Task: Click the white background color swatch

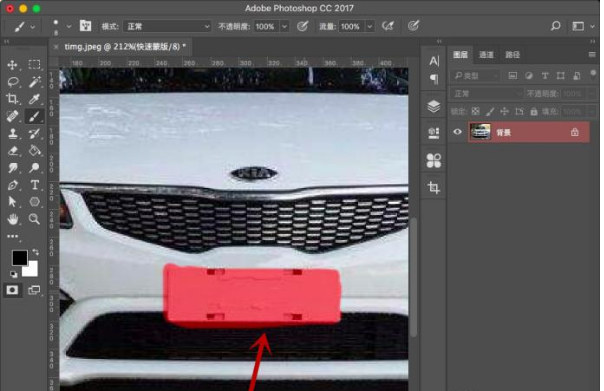Action: [32, 270]
